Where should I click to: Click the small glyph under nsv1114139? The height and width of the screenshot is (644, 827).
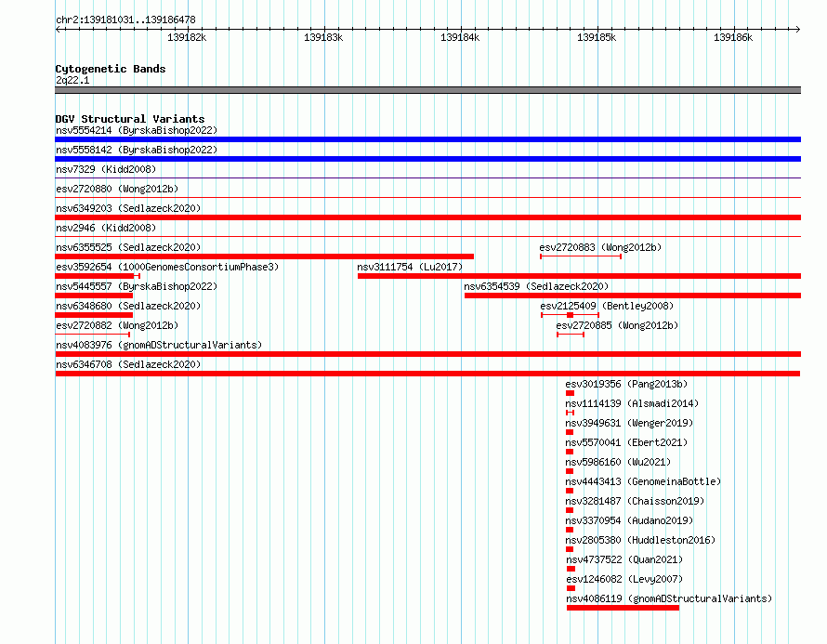point(570,413)
